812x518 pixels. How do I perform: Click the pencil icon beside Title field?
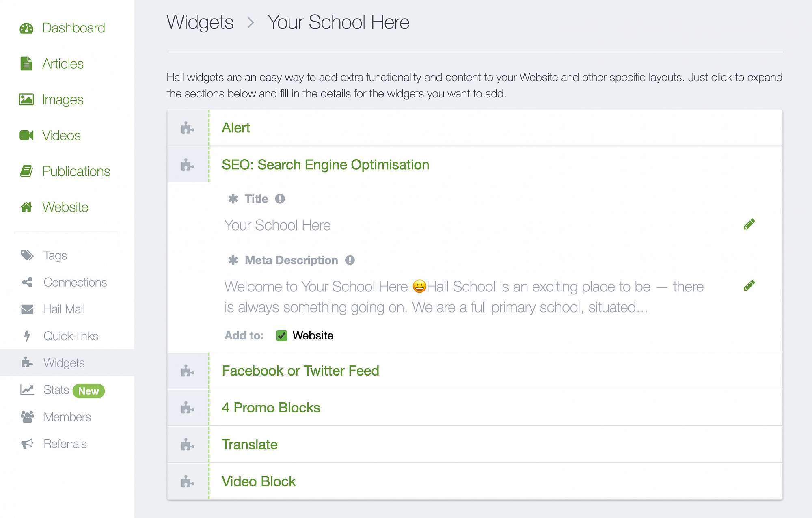pyautogui.click(x=749, y=224)
